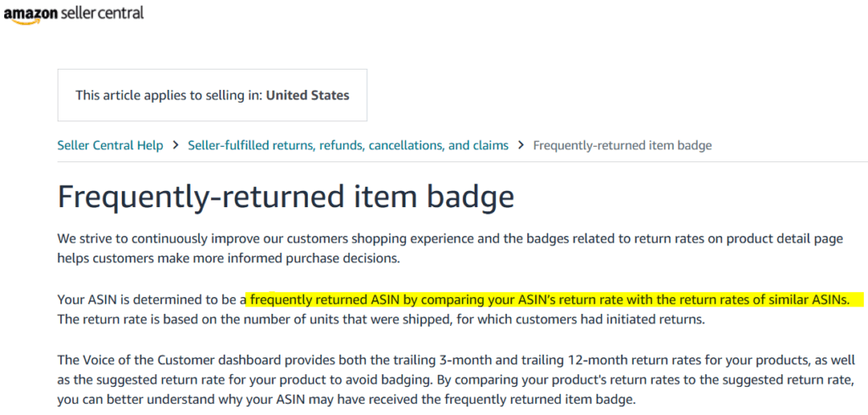Click the 'We strive to continuously improve' paragraph
This screenshot has width=868, height=415.
[450, 249]
